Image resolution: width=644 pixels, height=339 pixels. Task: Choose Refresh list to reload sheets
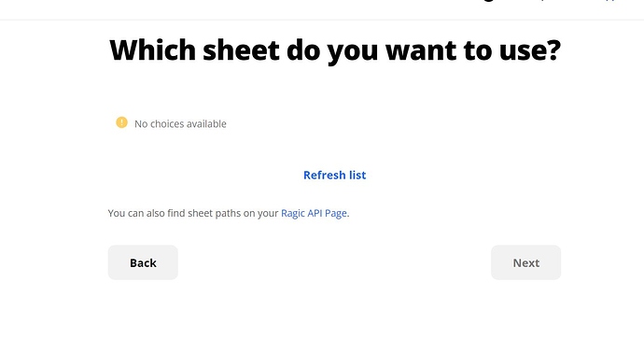[x=335, y=175]
